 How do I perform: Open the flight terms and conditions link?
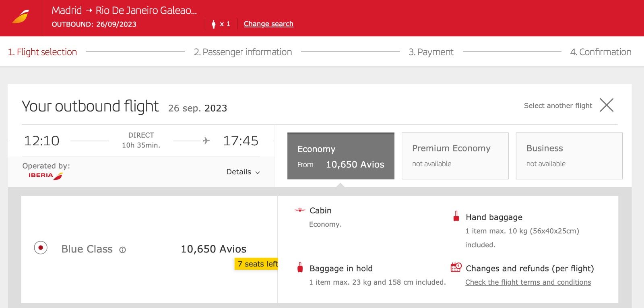[x=528, y=282]
